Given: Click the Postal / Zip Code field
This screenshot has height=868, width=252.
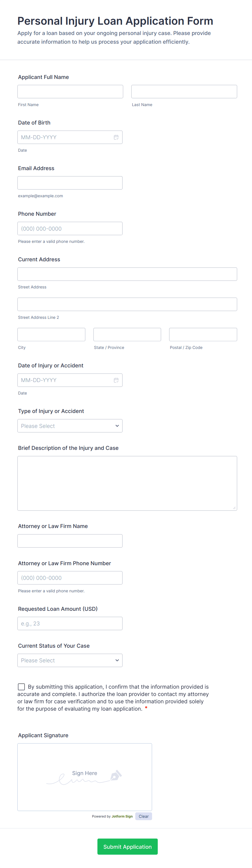Looking at the screenshot, I should tap(203, 335).
